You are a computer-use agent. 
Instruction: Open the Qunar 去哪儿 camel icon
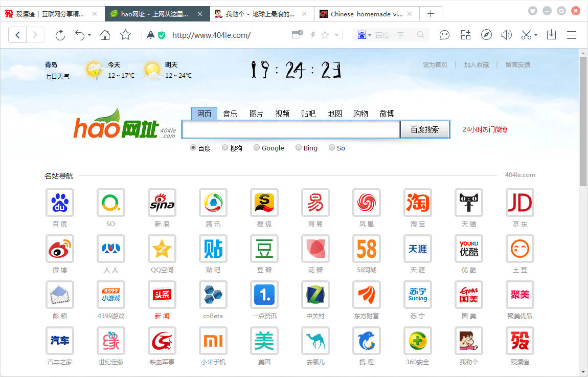[315, 341]
